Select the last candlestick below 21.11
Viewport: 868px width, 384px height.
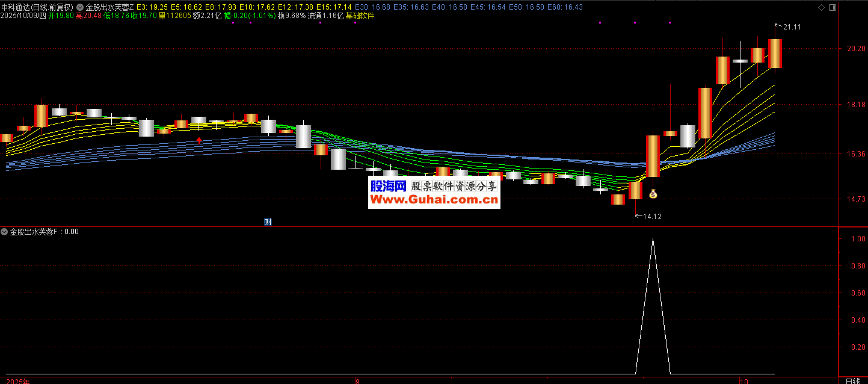[x=775, y=53]
